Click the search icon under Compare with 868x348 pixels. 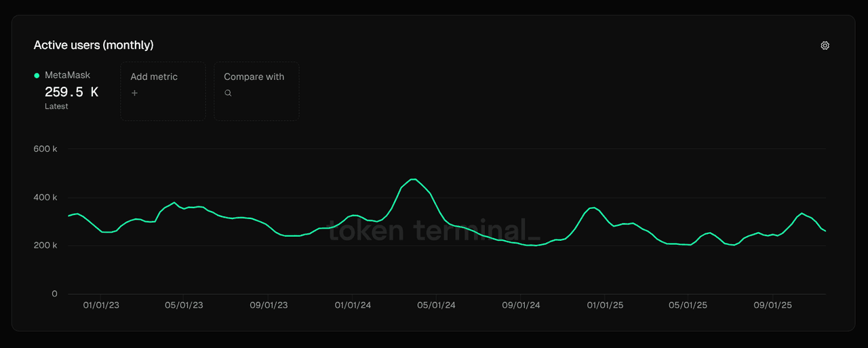[228, 93]
